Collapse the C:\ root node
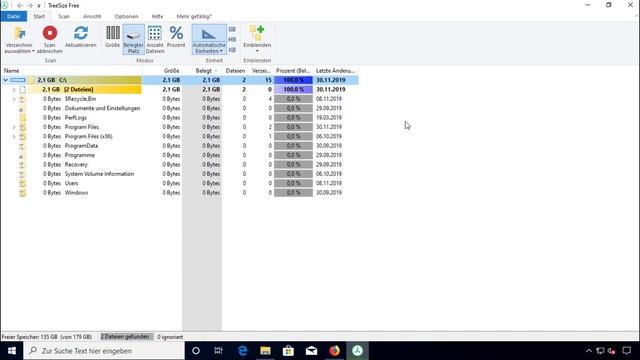This screenshot has width=640, height=360. coord(6,80)
